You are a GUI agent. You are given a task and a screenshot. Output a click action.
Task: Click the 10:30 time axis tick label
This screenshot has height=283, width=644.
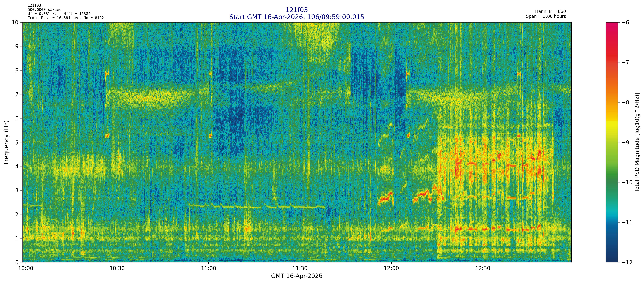tap(117, 268)
